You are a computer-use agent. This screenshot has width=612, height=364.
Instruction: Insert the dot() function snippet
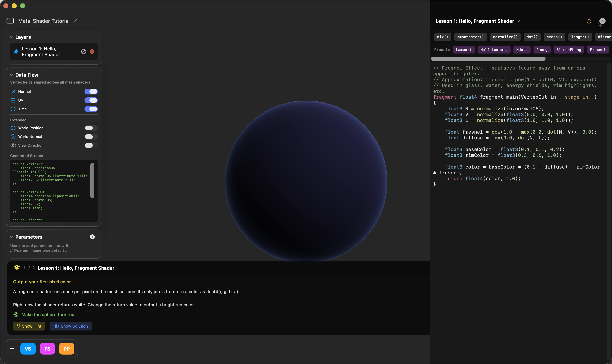532,37
